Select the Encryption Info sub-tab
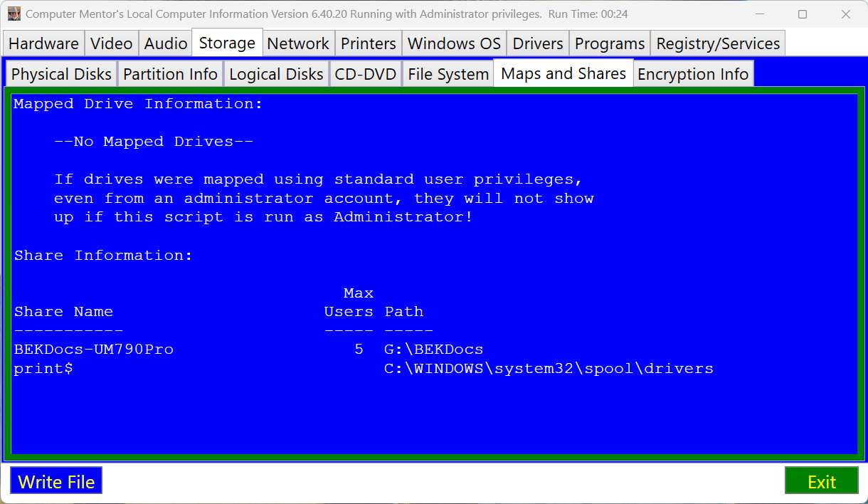Viewport: 868px width, 504px height. coord(693,74)
